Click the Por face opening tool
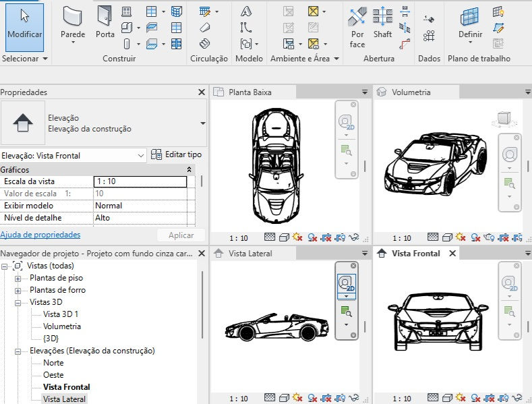This screenshot has height=404, width=532. (357, 28)
